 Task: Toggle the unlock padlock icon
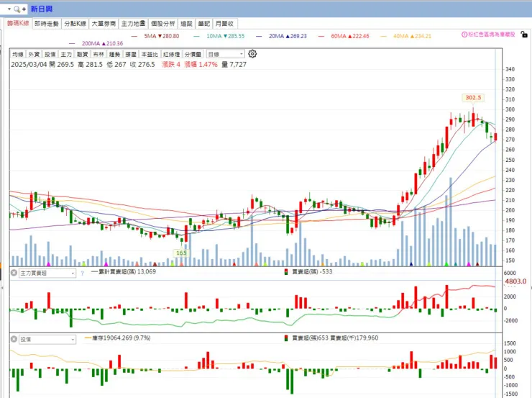click(x=524, y=35)
